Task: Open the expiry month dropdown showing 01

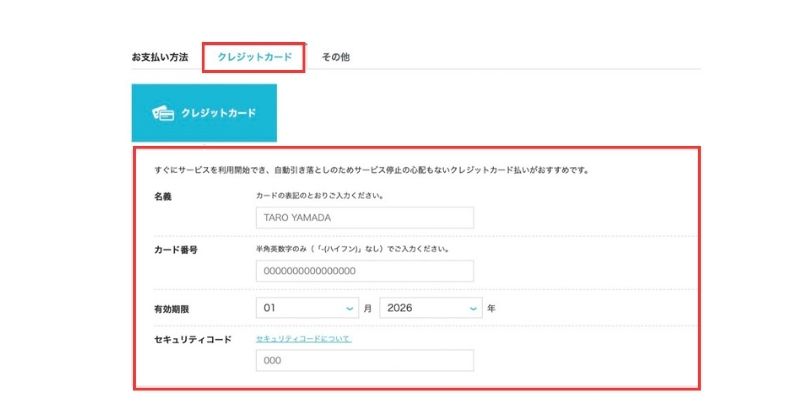Action: 308,308
